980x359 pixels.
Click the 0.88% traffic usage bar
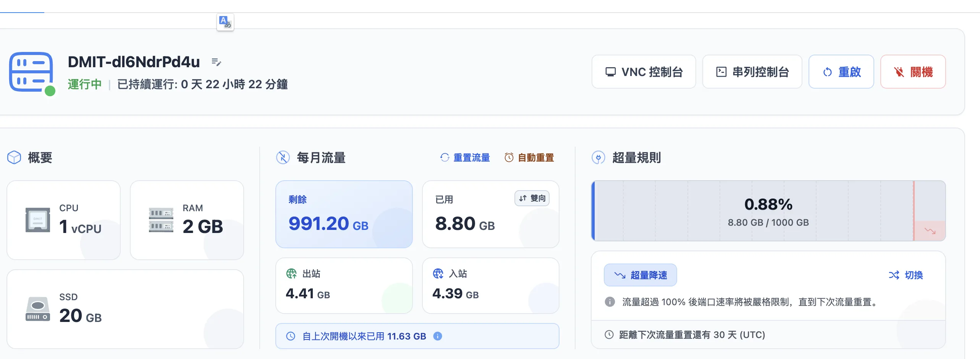point(768,211)
